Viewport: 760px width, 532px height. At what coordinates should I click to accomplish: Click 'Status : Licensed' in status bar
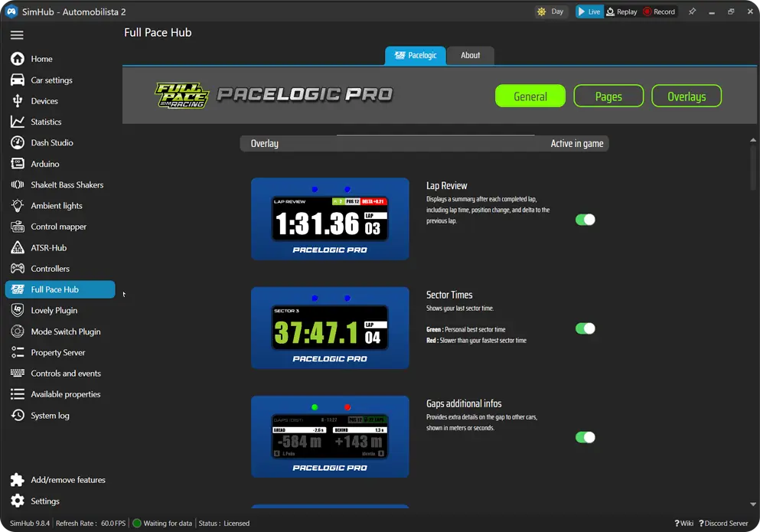224,524
